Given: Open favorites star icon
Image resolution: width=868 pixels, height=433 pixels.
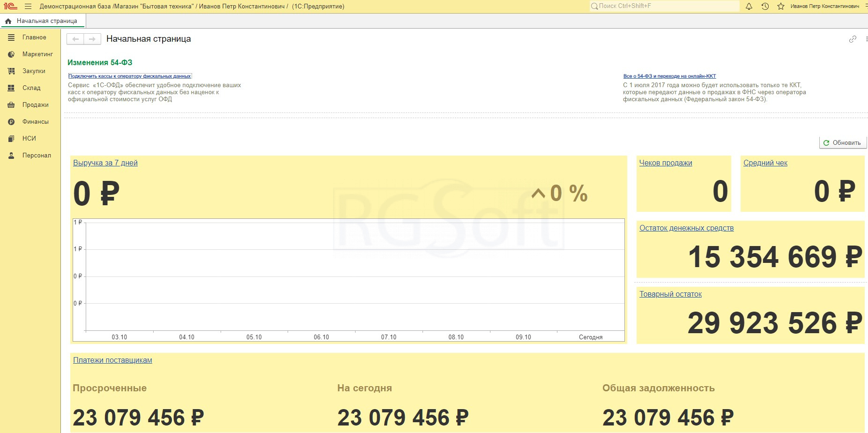Looking at the screenshot, I should 781,6.
